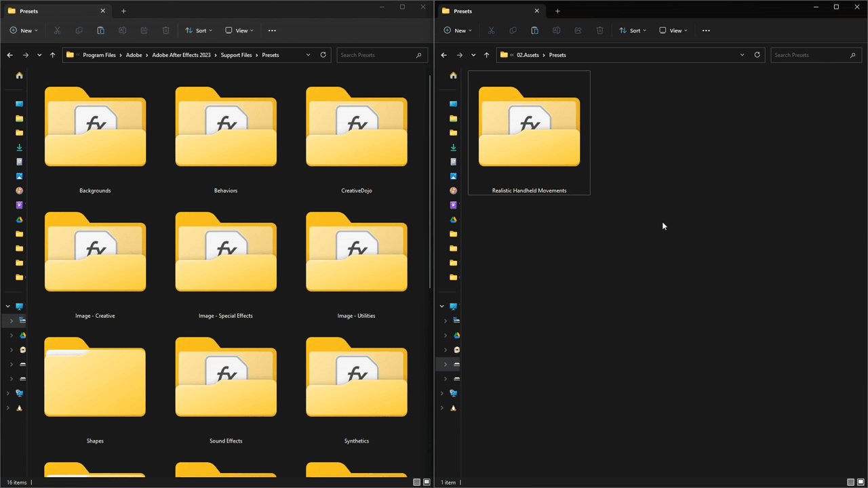Go up one level from After Effects Presets folder
The image size is (868, 488).
(x=52, y=55)
